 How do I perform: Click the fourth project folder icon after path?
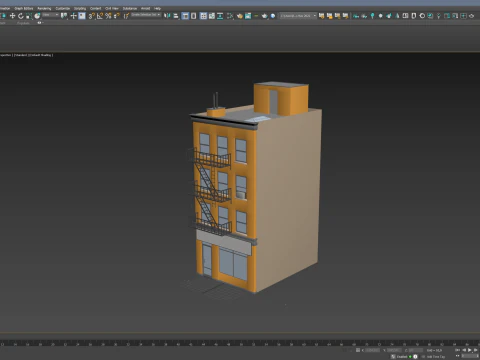coord(346,16)
